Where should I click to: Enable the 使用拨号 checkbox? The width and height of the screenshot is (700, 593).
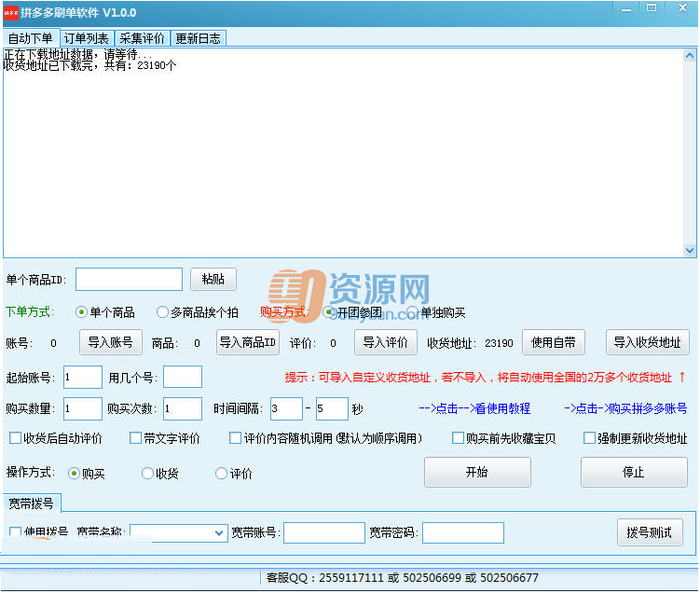tap(16, 531)
